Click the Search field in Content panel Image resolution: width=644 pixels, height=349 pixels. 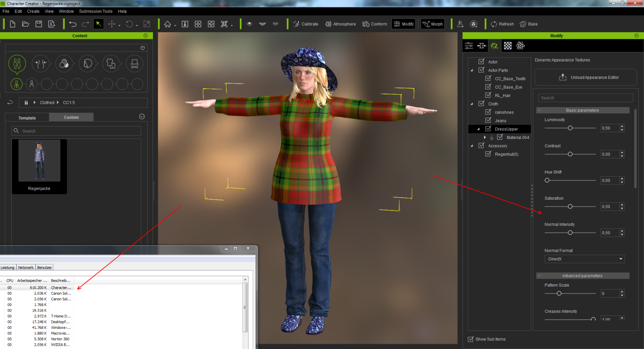point(76,131)
